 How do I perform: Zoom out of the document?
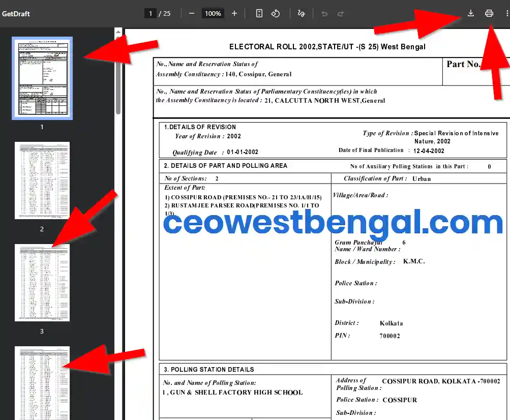click(192, 13)
